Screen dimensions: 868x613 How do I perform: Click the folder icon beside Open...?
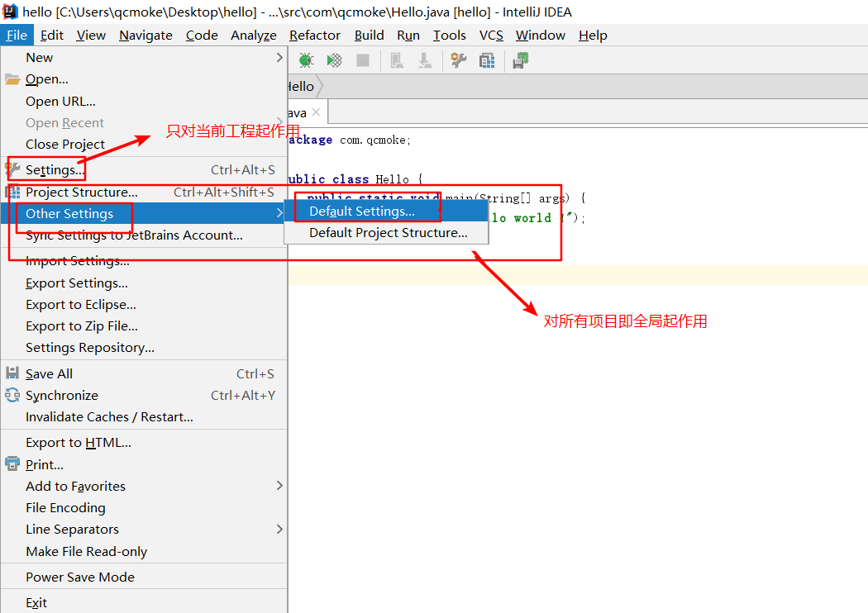[12, 79]
